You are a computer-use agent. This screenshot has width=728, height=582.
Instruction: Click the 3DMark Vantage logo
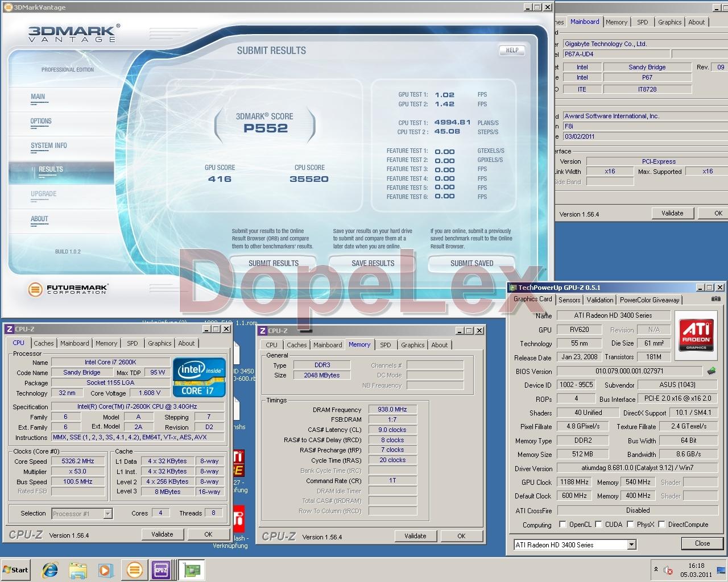pos(74,33)
